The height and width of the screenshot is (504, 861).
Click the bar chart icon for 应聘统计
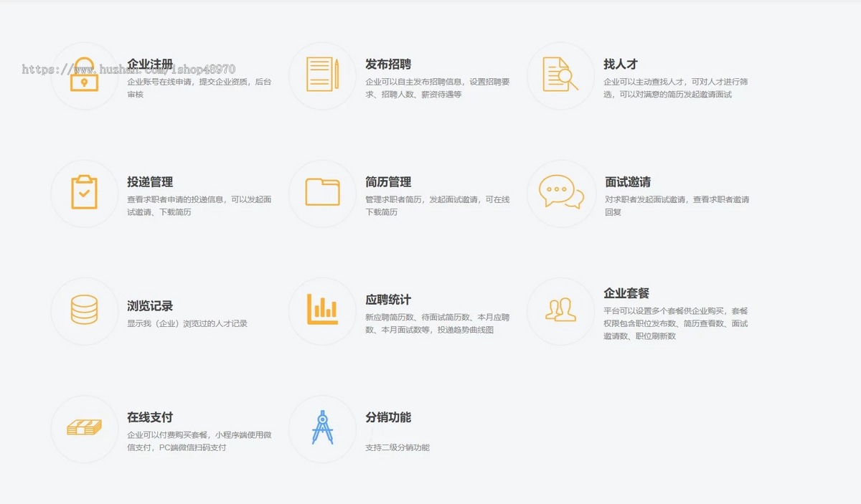(322, 310)
